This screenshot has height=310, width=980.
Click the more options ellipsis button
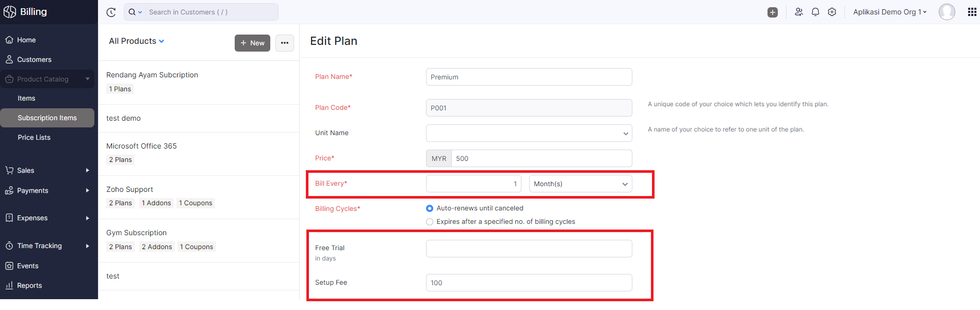point(285,43)
